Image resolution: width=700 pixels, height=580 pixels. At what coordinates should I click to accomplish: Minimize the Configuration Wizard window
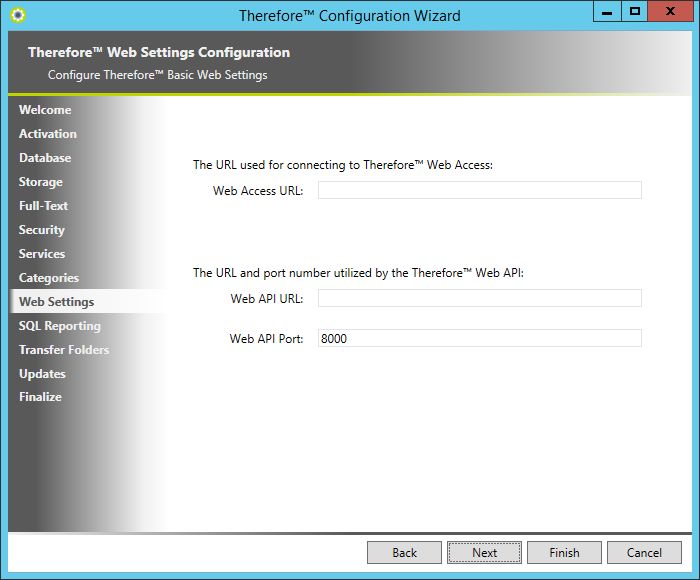[607, 12]
